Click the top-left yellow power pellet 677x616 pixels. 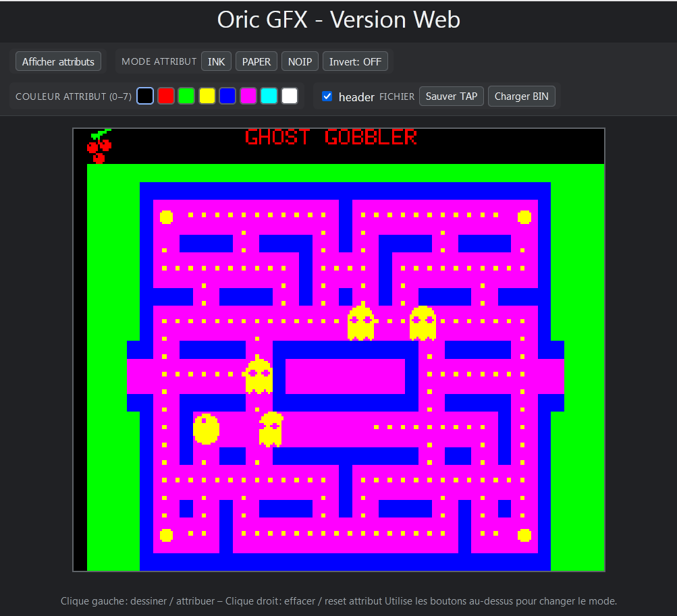coord(166,217)
